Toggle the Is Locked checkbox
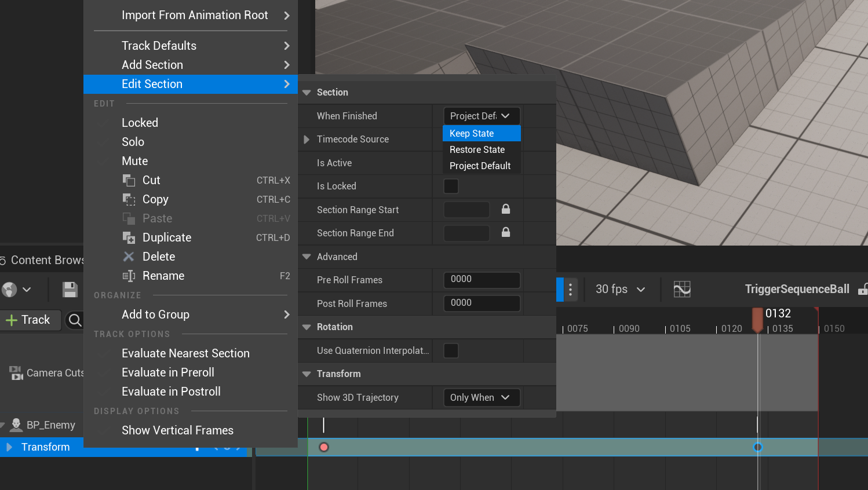Screen dimensions: 868x490 (451, 187)
